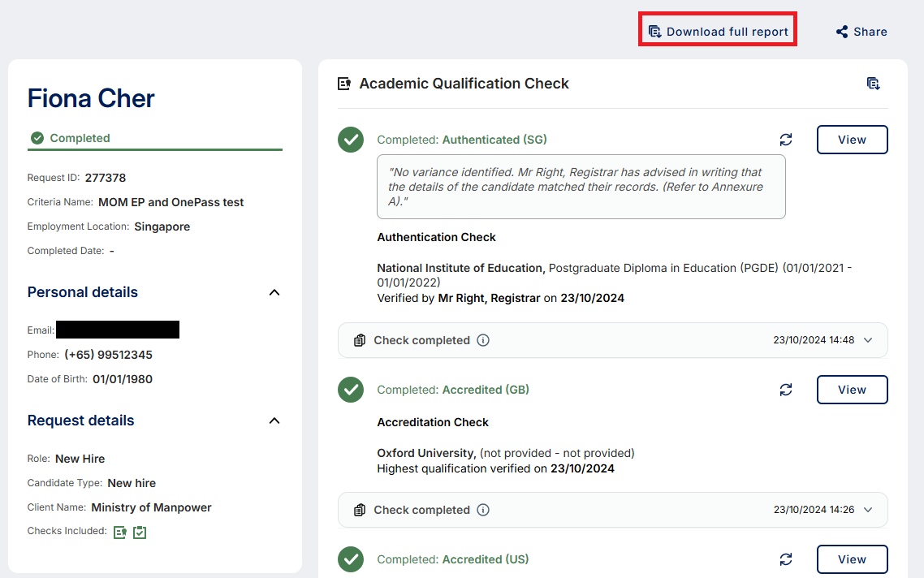Click the Download full report button
The height and width of the screenshot is (578, 924).
coord(718,32)
